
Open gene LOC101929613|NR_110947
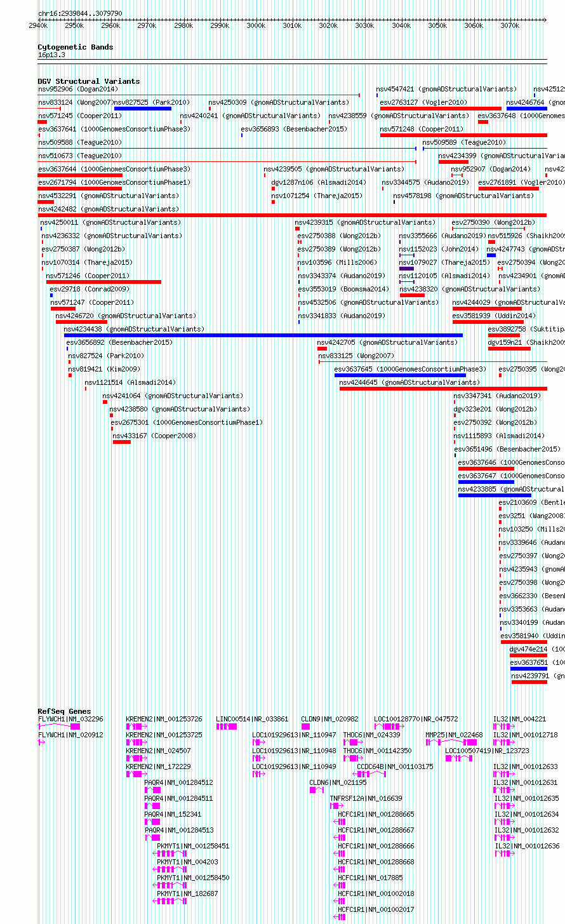coord(295,735)
